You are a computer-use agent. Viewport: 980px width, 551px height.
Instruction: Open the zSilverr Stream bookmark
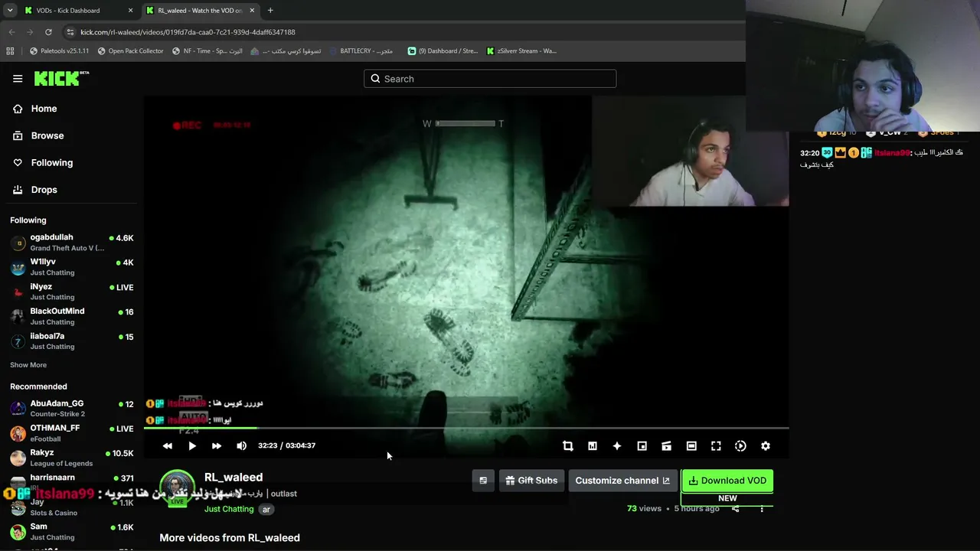pyautogui.click(x=521, y=51)
